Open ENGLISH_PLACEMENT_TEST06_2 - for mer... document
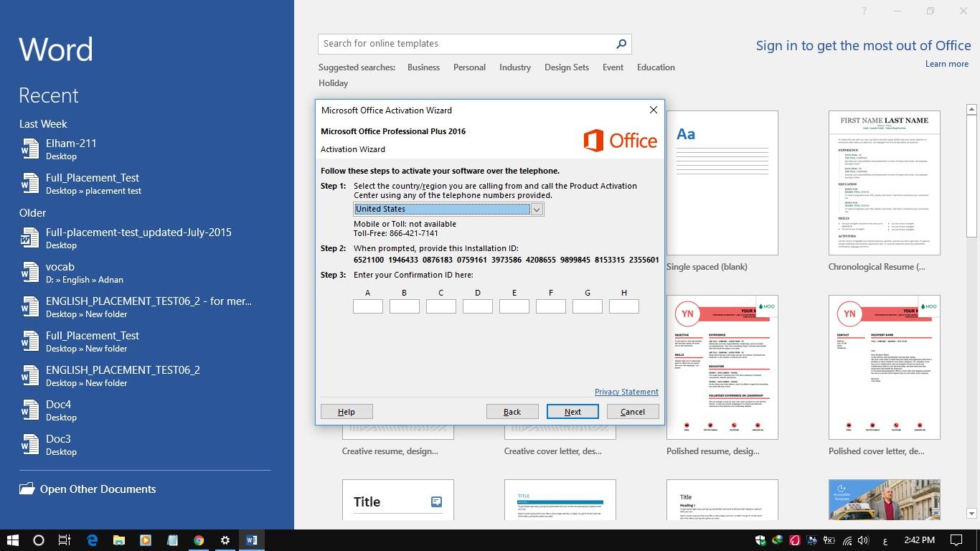This screenshot has width=980, height=551. click(145, 307)
